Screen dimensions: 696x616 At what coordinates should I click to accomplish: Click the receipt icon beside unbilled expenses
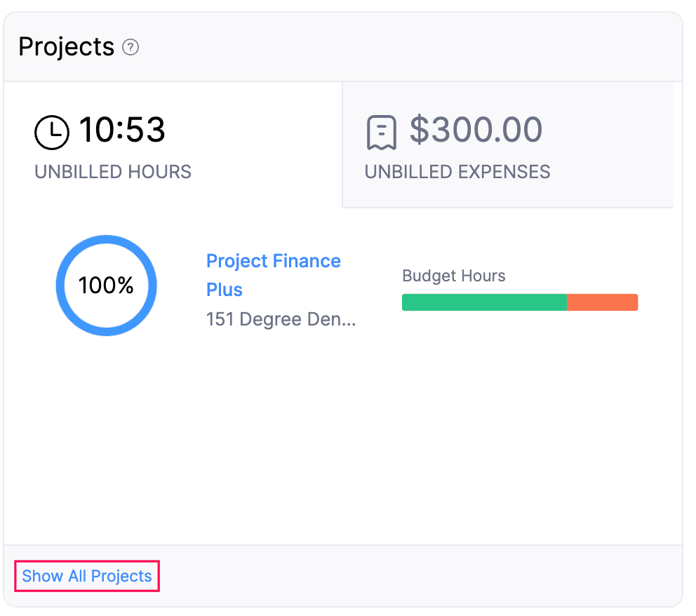click(380, 130)
